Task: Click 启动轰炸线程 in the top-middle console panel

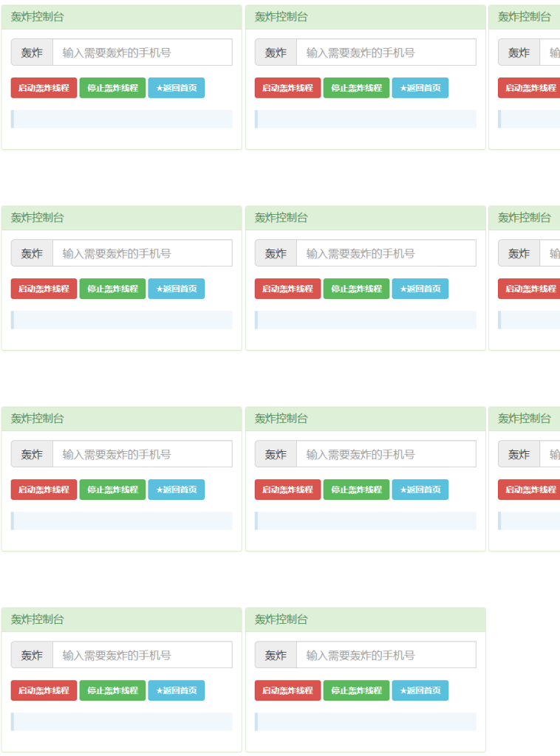Action: click(288, 88)
